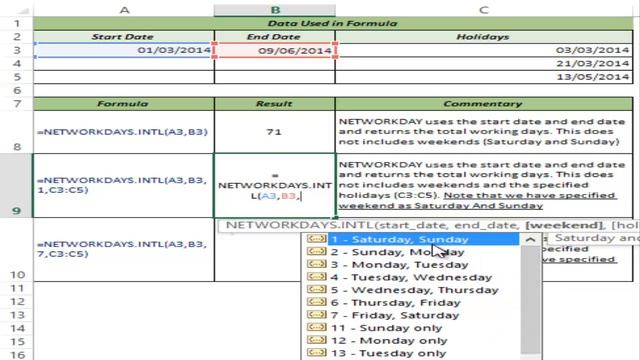
Task: Click 'Holidays' header cell
Action: tap(484, 37)
